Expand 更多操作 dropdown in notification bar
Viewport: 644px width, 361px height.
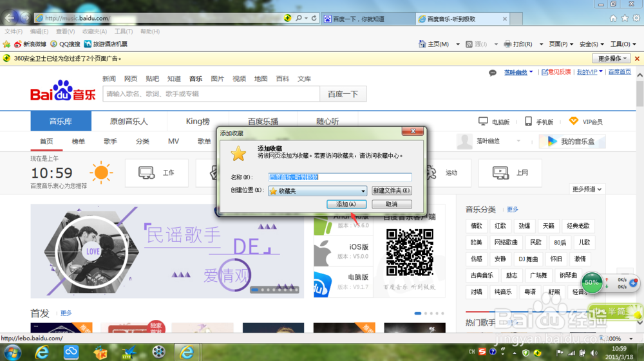[612, 59]
